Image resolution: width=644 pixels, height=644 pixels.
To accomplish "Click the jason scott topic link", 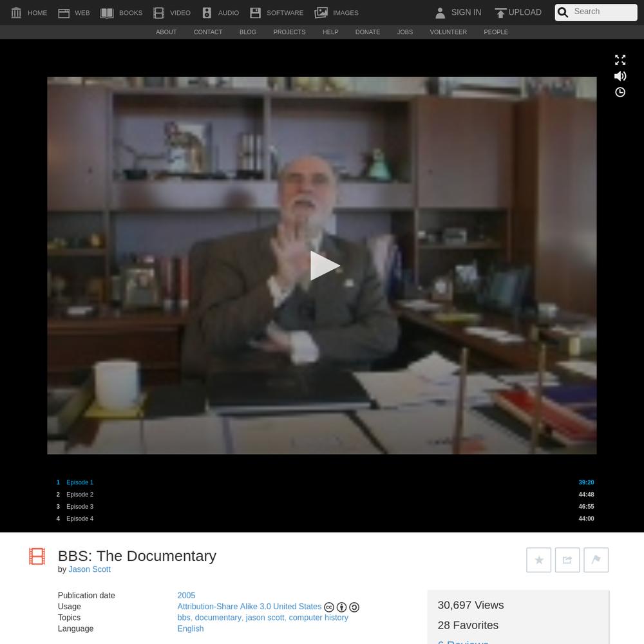I will [265, 618].
